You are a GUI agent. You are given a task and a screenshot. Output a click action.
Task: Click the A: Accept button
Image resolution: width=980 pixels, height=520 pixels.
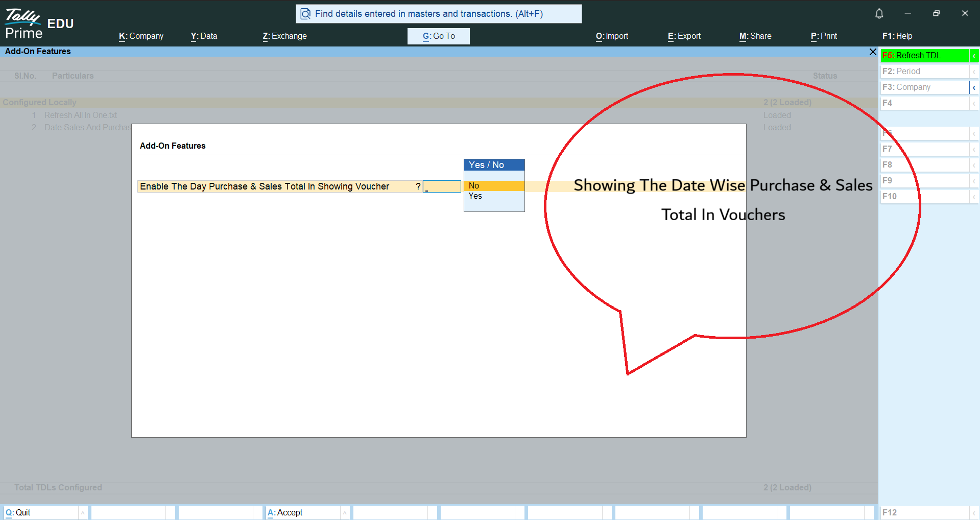[x=303, y=512]
